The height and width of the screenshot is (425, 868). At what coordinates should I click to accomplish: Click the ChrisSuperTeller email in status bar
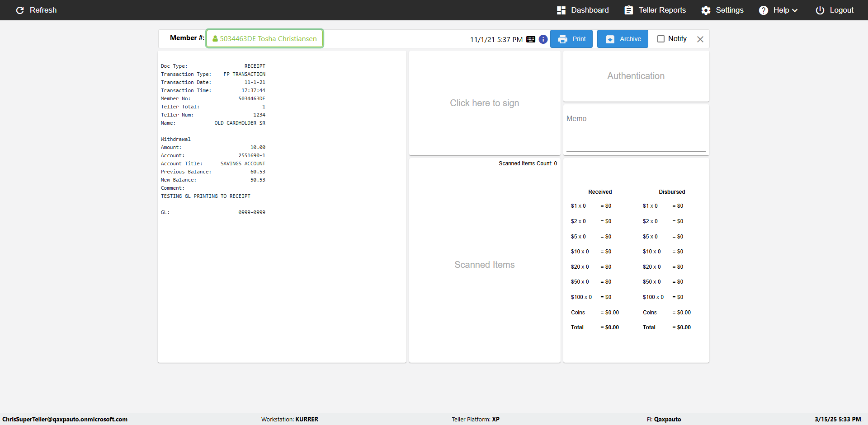point(65,419)
